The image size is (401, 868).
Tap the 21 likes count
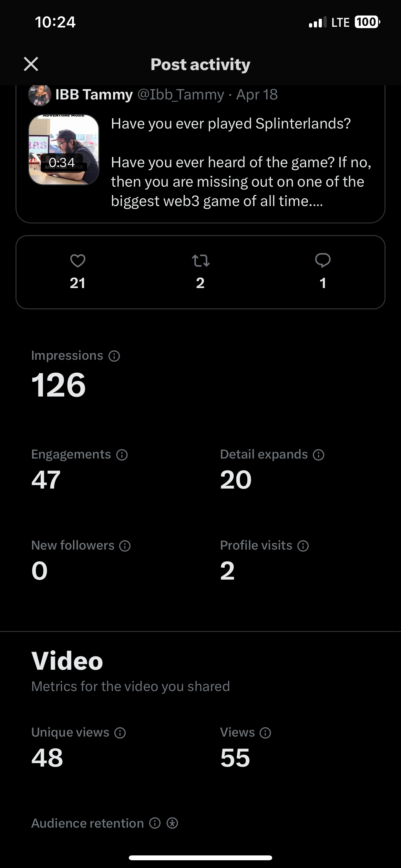(77, 283)
